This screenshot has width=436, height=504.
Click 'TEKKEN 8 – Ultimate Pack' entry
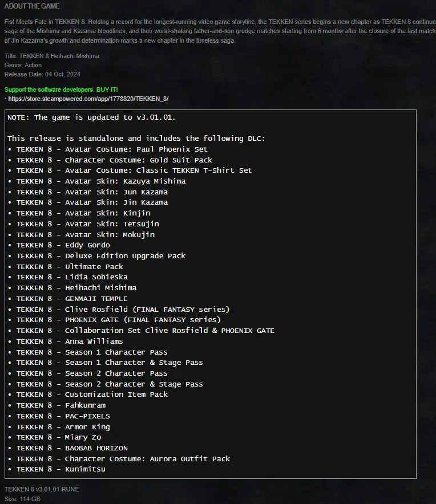[70, 266]
